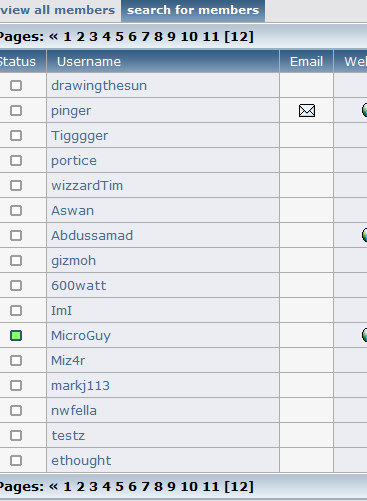Click the top « first page link
Viewport: 367px width, 501px height.
53,36
